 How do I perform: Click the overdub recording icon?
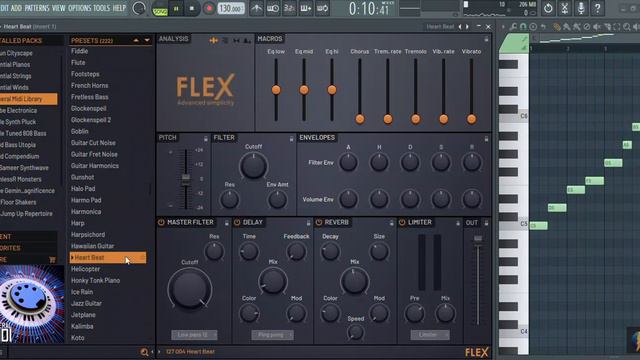point(306,9)
